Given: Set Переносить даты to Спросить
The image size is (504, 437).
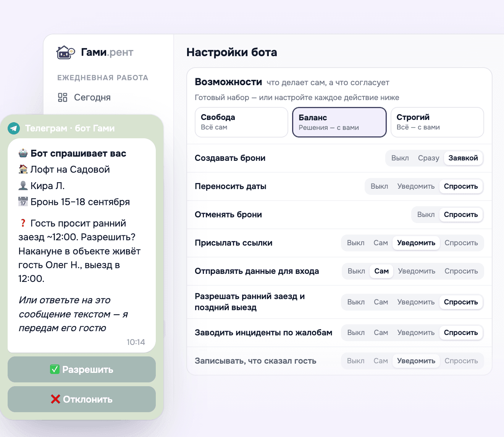Looking at the screenshot, I should pyautogui.click(x=461, y=186).
